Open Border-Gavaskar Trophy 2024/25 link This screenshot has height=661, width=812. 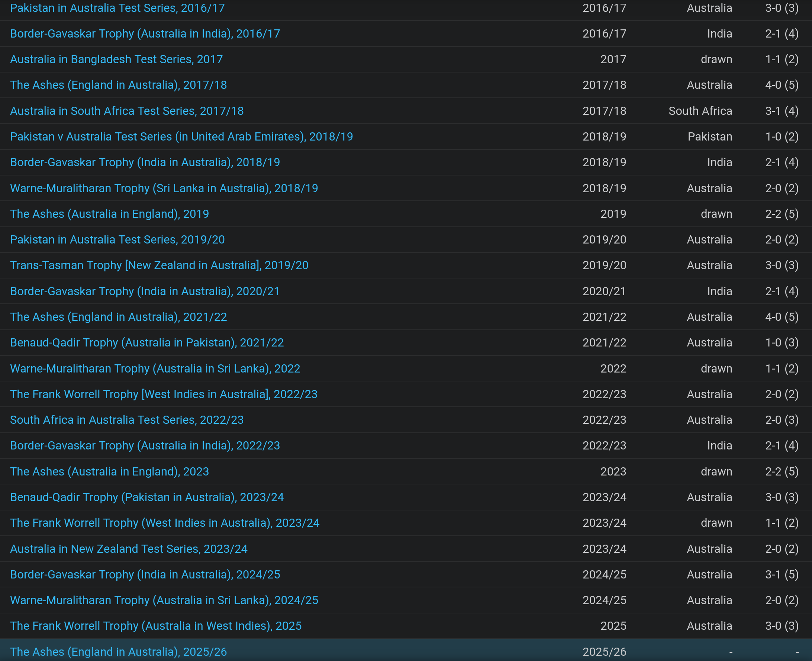[x=145, y=575]
